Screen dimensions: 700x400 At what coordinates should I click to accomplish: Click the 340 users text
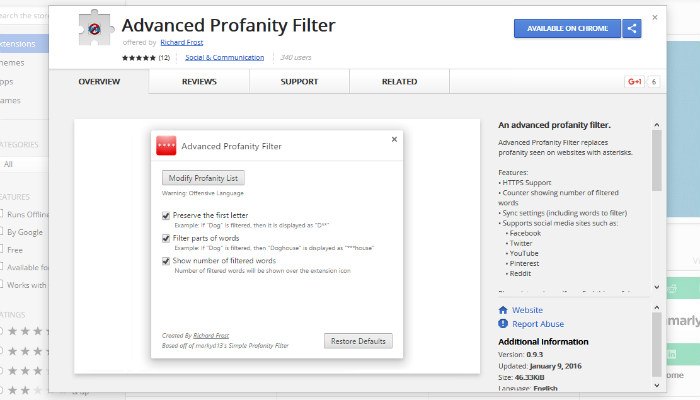tap(296, 58)
